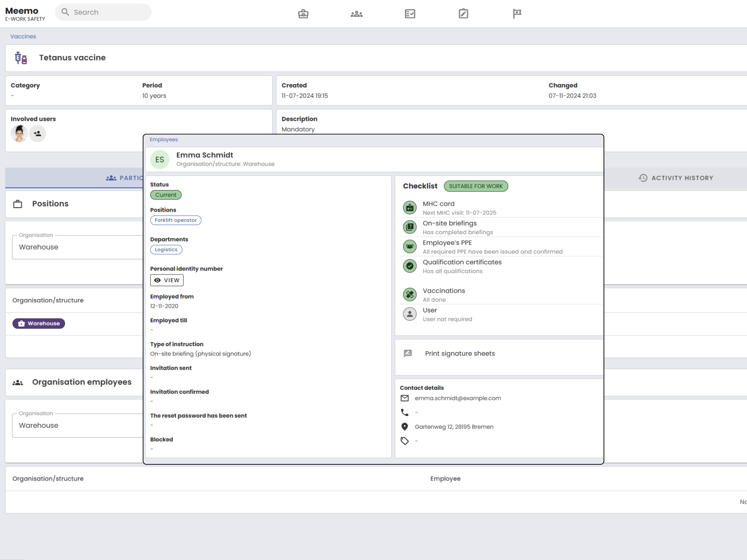747x560 pixels.
Task: Click the Logistics department chip
Action: tap(166, 249)
